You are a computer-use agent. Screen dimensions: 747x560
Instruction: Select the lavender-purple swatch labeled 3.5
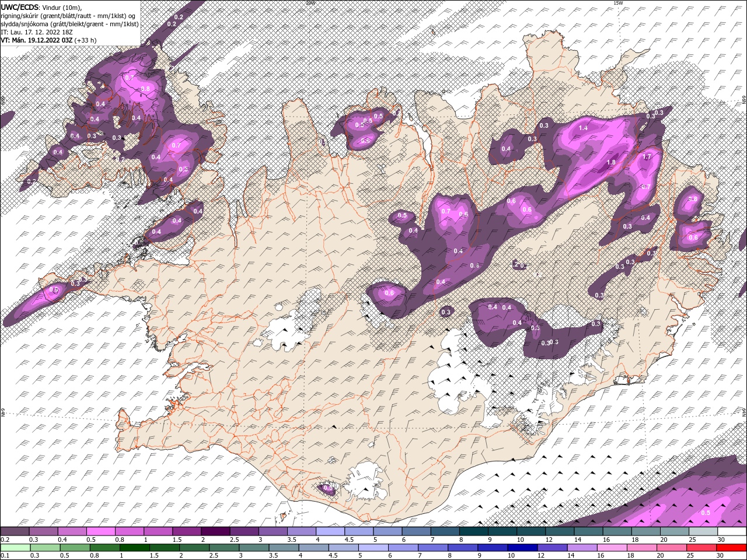point(301,531)
